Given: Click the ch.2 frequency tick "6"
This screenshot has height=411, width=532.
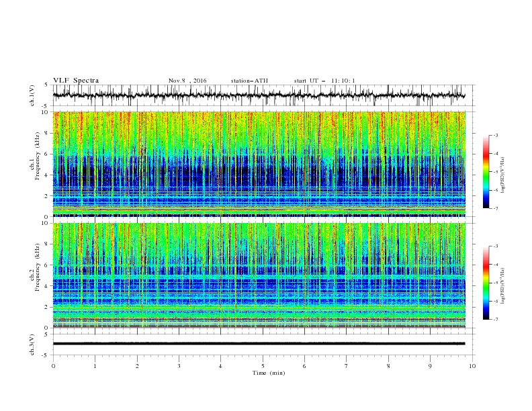Looking at the screenshot, I should (x=46, y=265).
